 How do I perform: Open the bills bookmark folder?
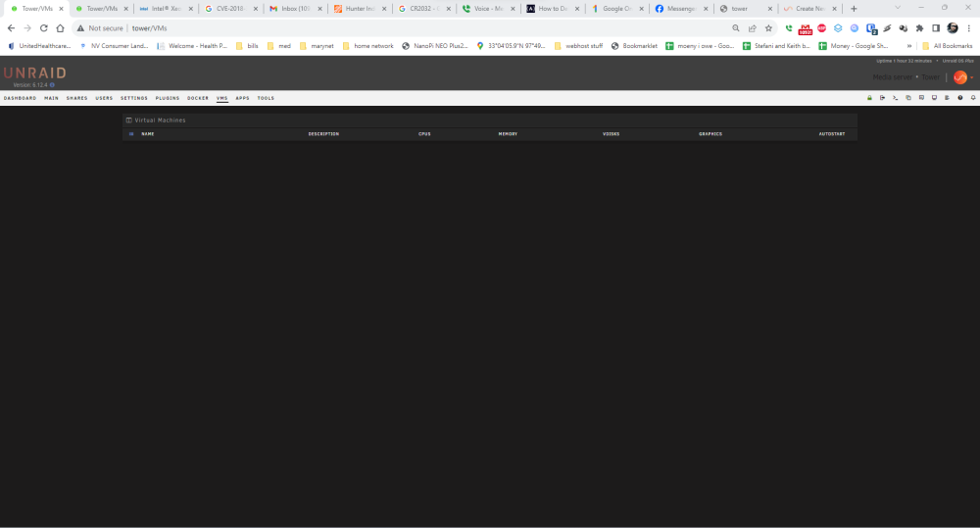pyautogui.click(x=247, y=46)
